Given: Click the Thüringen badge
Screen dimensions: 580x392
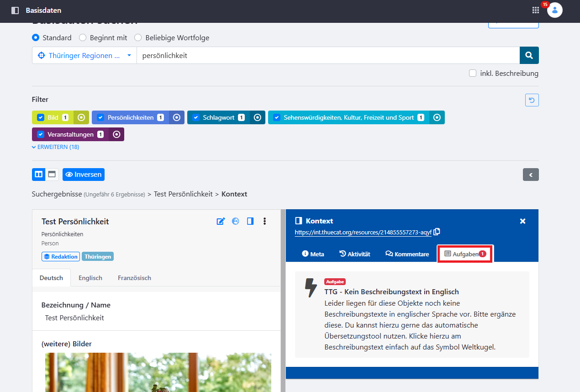Looking at the screenshot, I should click(x=98, y=257).
